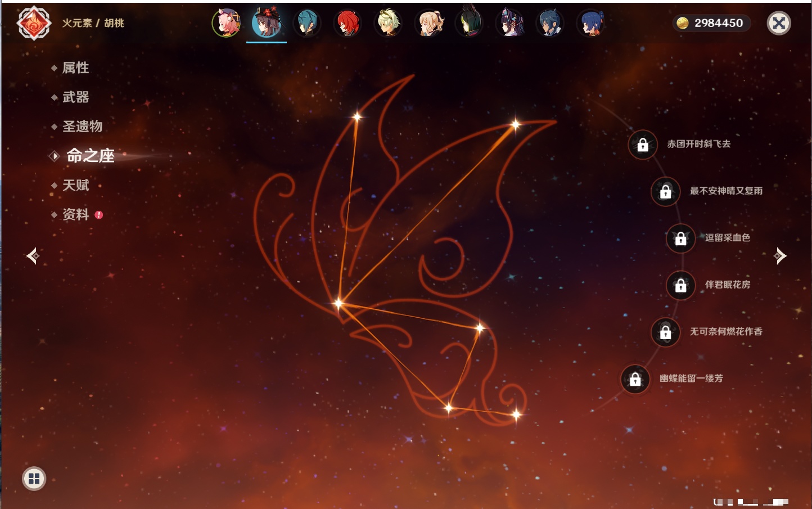Open the 资料 profile section

tap(75, 214)
